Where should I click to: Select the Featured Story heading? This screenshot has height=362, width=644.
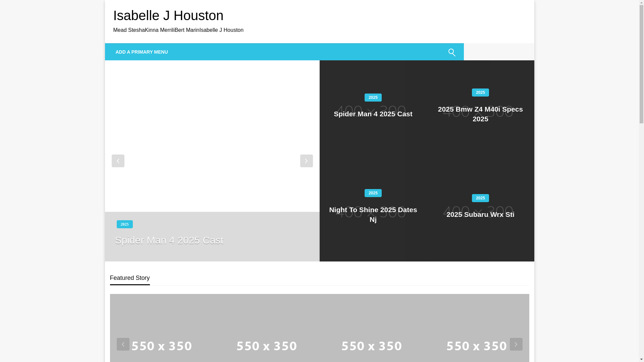tap(130, 278)
